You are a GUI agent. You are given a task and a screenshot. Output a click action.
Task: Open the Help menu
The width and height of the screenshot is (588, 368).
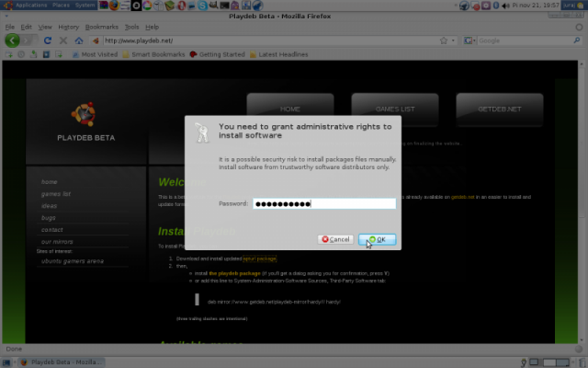click(x=152, y=27)
